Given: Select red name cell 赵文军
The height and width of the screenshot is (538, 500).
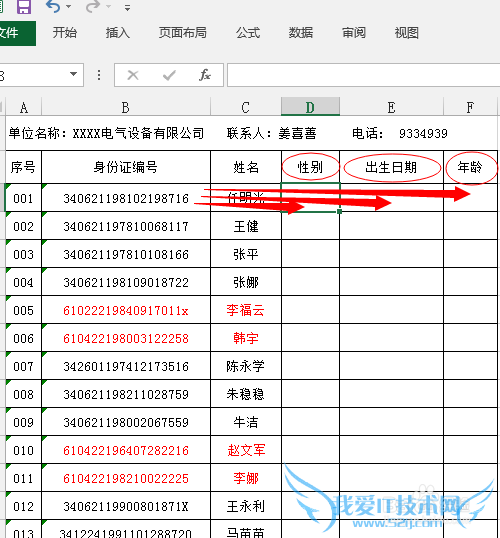Looking at the screenshot, I should 246,450.
